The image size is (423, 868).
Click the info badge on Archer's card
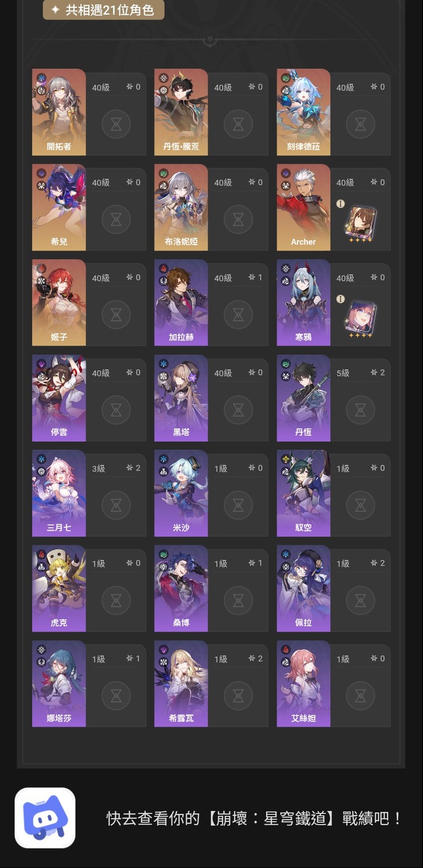coord(340,204)
